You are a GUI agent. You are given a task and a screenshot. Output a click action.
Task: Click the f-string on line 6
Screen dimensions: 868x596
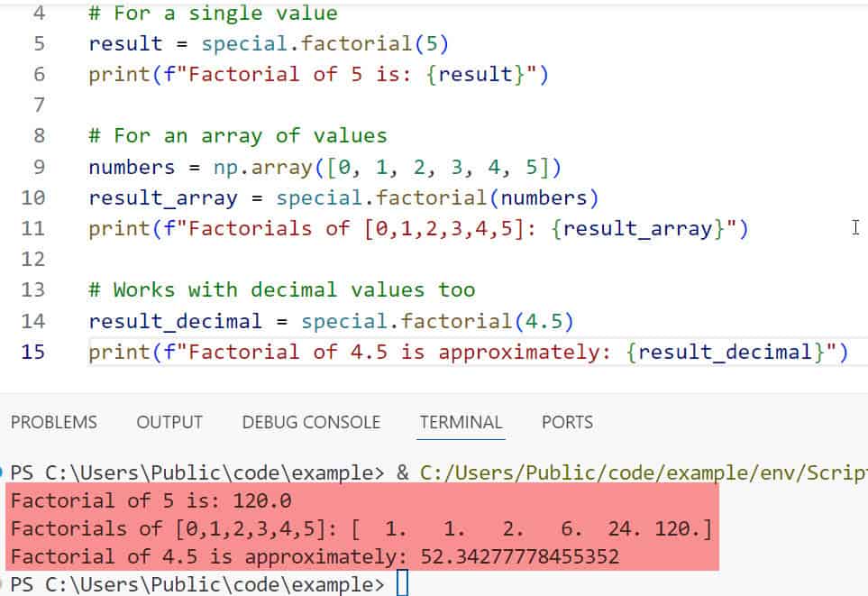pos(315,74)
